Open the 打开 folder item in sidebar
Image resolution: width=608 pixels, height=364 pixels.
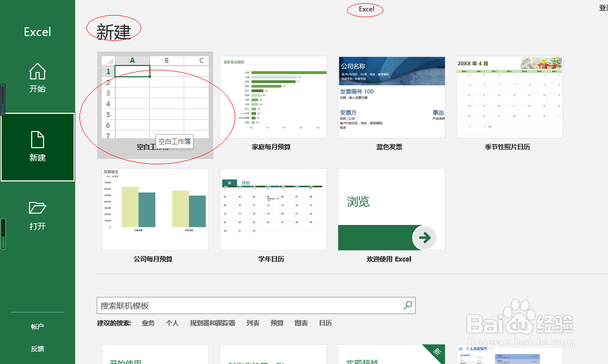pyautogui.click(x=37, y=215)
